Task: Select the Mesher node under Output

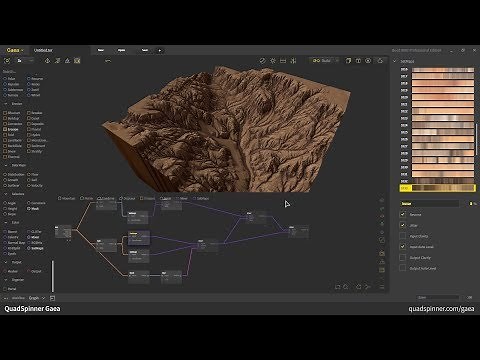Action: (x=11, y=271)
